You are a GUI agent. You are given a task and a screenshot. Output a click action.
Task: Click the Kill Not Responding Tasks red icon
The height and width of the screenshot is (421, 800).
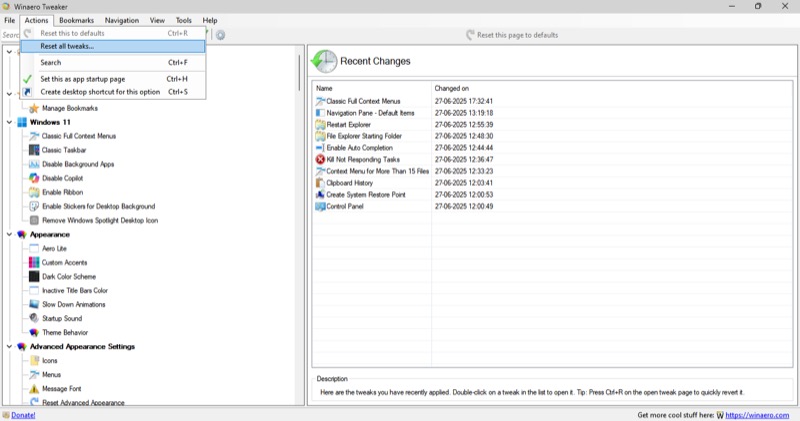[320, 159]
